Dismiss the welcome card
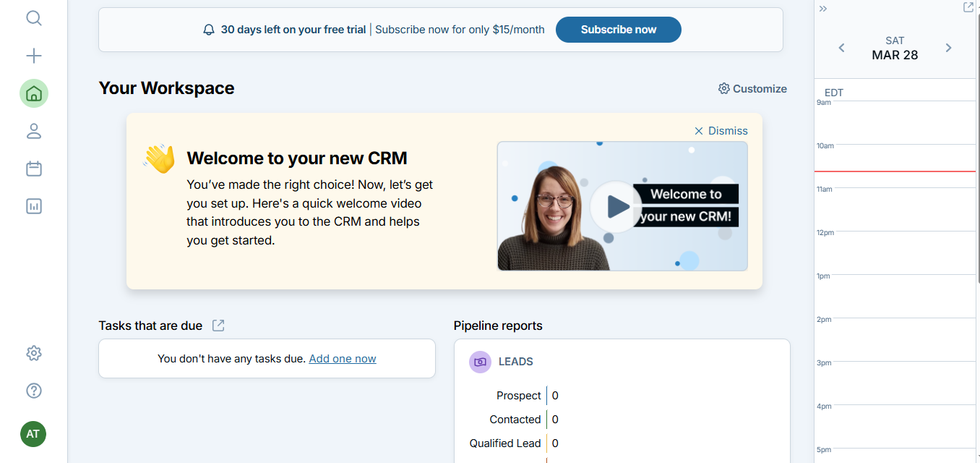This screenshot has height=463, width=980. coord(721,131)
